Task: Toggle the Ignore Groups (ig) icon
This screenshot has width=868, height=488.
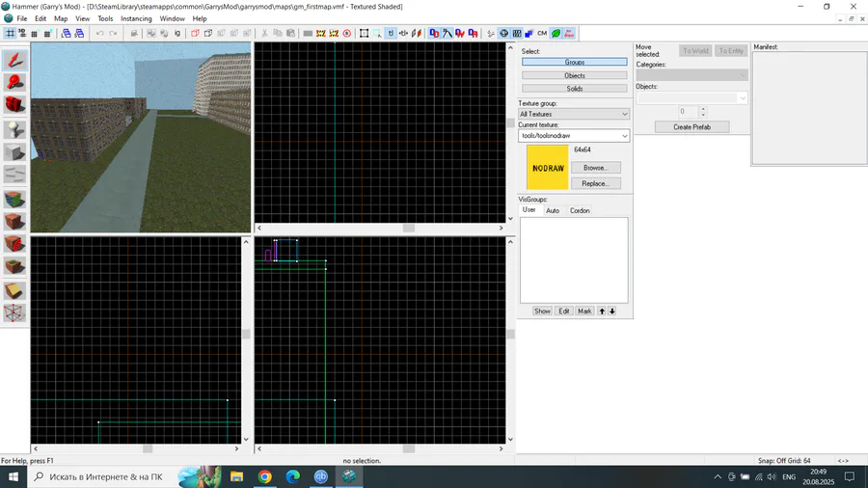Action: (177, 33)
